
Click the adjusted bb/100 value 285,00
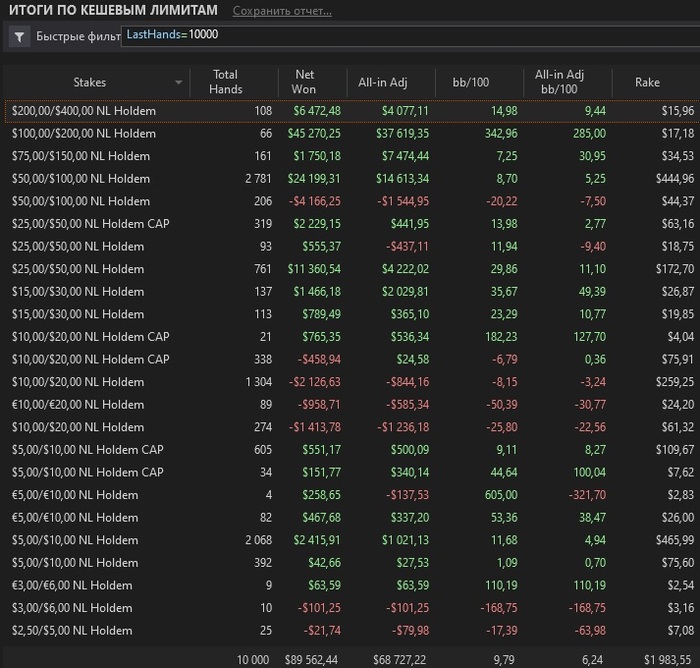pyautogui.click(x=590, y=134)
